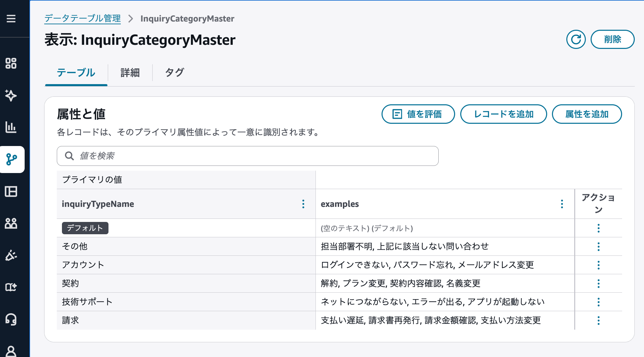Screen dimensions: 644x357
Task: Focus the 値を検索 search field
Action: [248, 156]
